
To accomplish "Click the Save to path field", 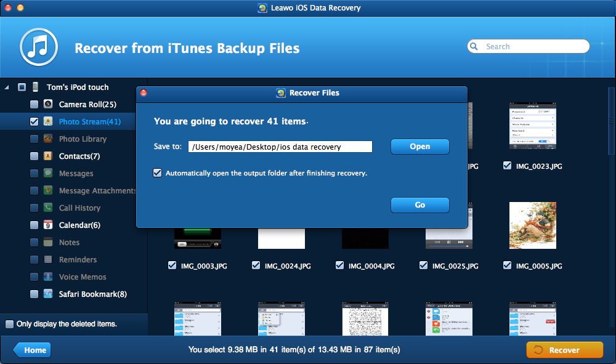I will (280, 147).
